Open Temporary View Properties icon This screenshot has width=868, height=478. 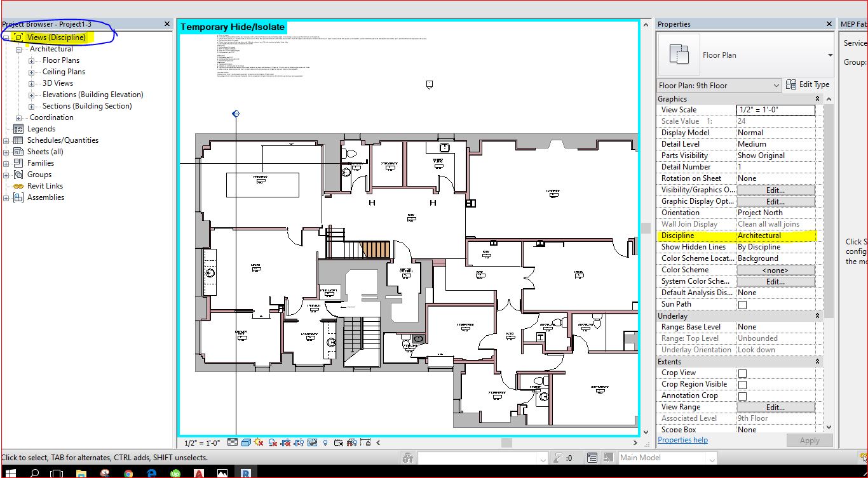tap(339, 442)
